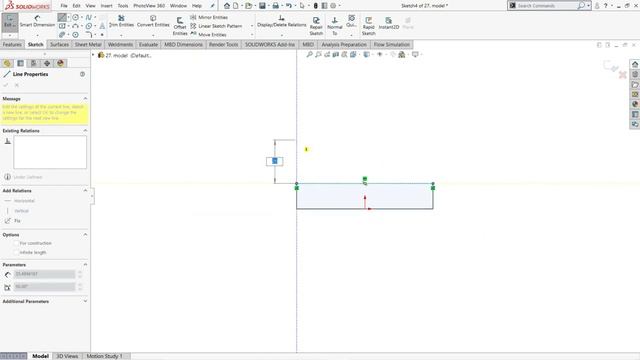Click the Corner Rectangle sketch tool
The width and height of the screenshot is (640, 360).
(62, 26)
